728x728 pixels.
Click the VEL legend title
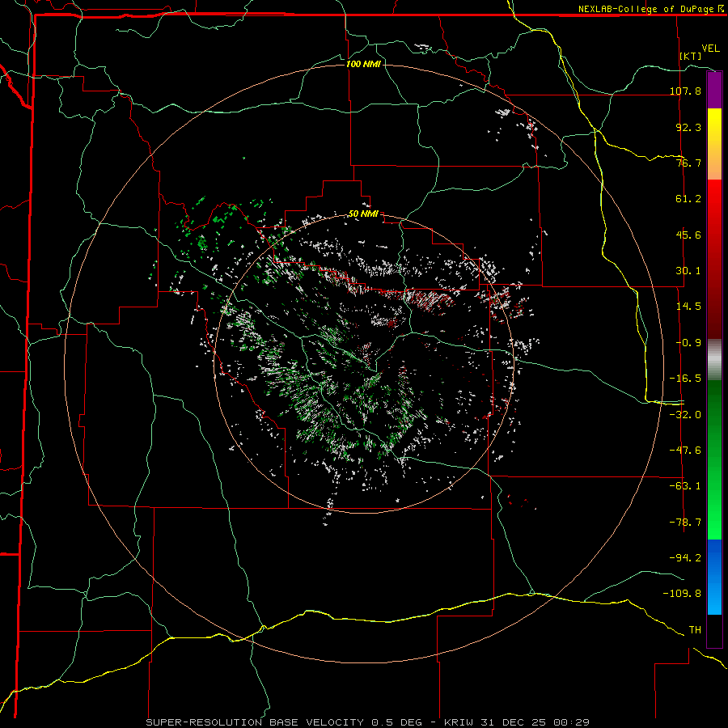(x=710, y=49)
